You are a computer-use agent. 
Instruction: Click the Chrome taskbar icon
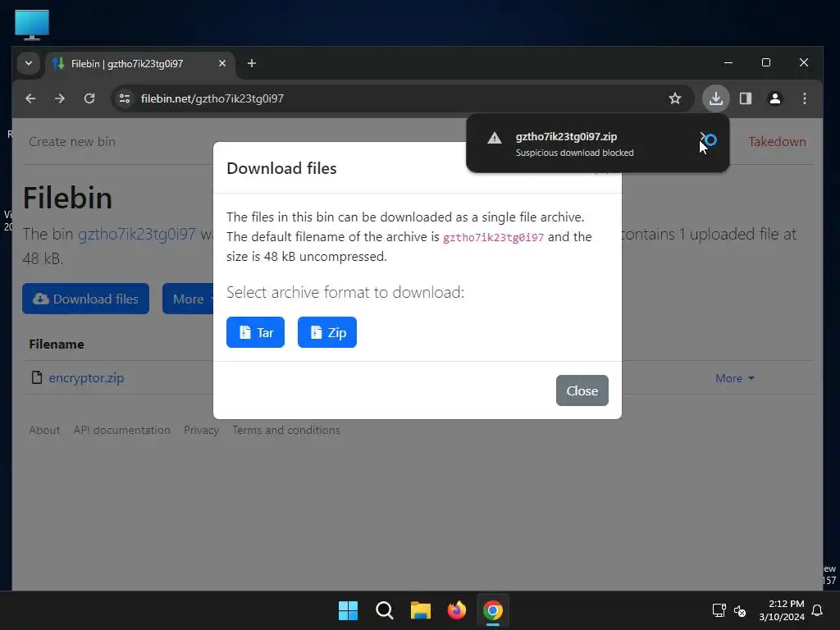[x=493, y=610]
